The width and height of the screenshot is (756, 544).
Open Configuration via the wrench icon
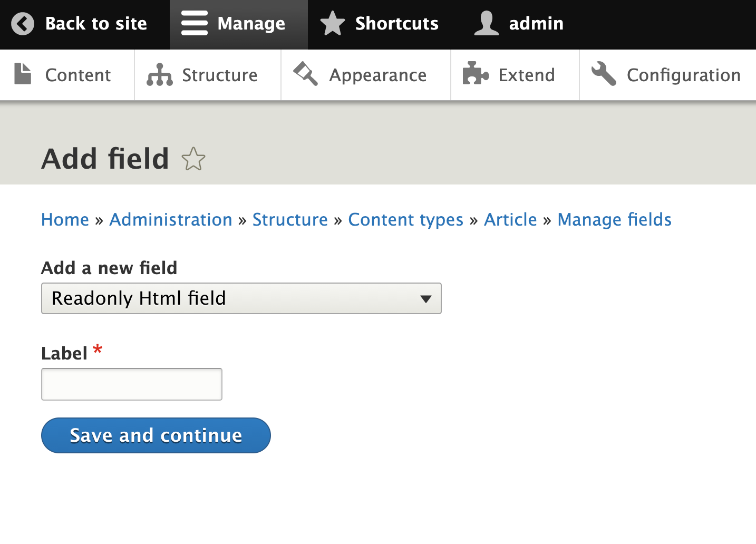point(604,74)
